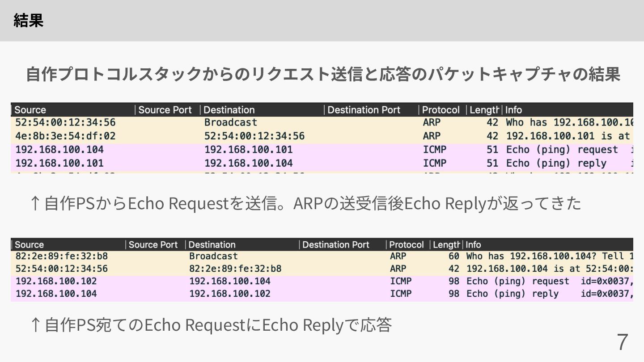This screenshot has width=644, height=362.
Task: Click Info column header in top capture
Action: [514, 110]
